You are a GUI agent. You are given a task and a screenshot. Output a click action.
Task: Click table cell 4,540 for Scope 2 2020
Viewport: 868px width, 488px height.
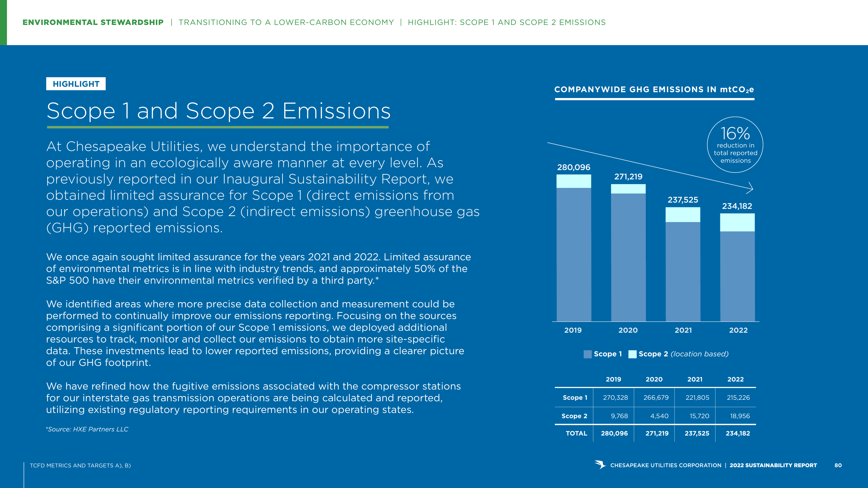click(659, 416)
